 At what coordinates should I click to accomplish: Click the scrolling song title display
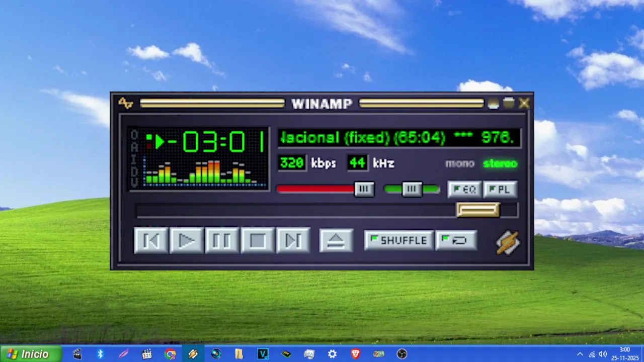click(399, 138)
